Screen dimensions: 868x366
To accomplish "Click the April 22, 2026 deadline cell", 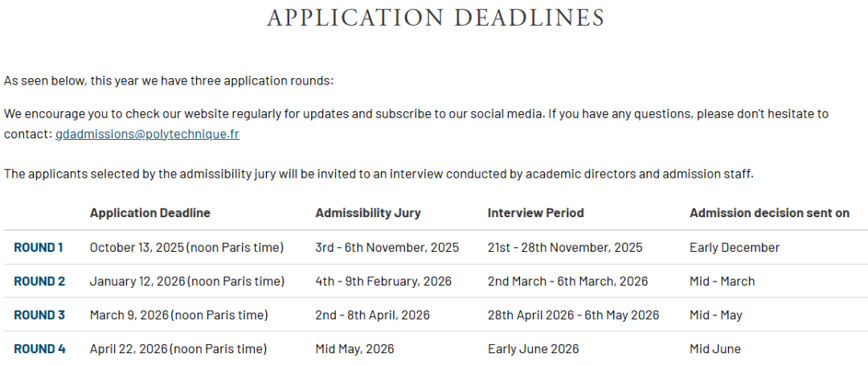I will [x=178, y=349].
